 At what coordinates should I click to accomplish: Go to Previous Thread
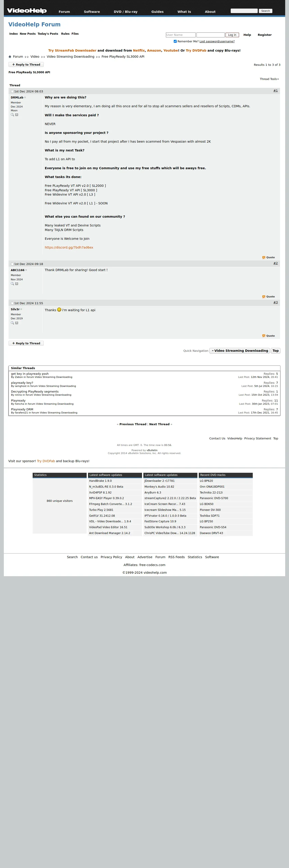(133, 425)
